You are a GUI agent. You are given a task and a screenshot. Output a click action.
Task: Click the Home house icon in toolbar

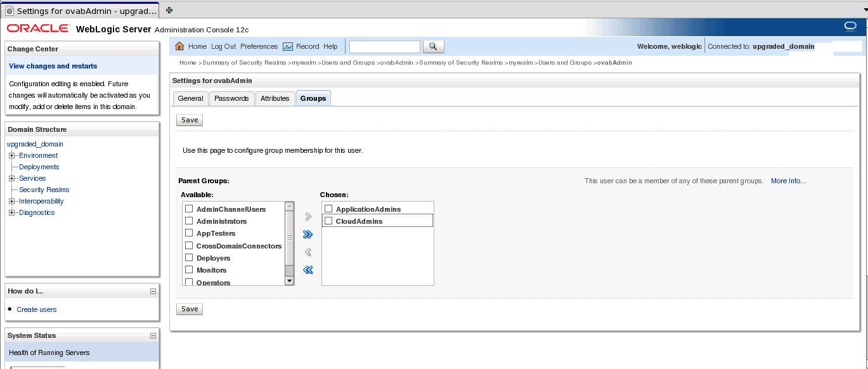179,46
